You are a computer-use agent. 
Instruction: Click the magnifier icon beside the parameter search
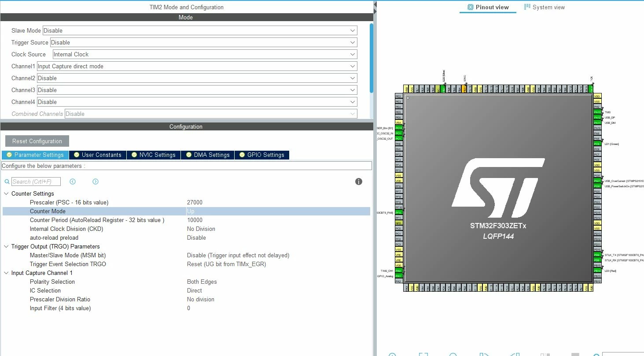point(7,182)
